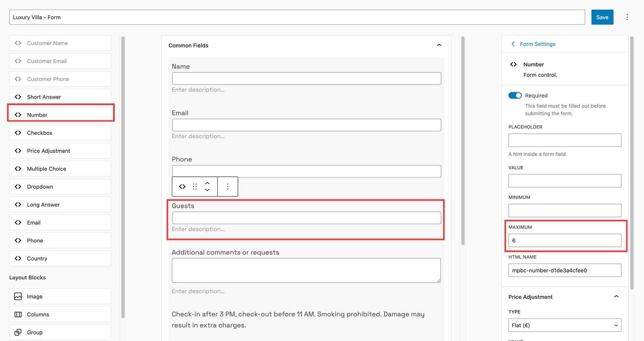The image size is (644, 341).
Task: Click the Guests number field in form
Action: (x=307, y=218)
